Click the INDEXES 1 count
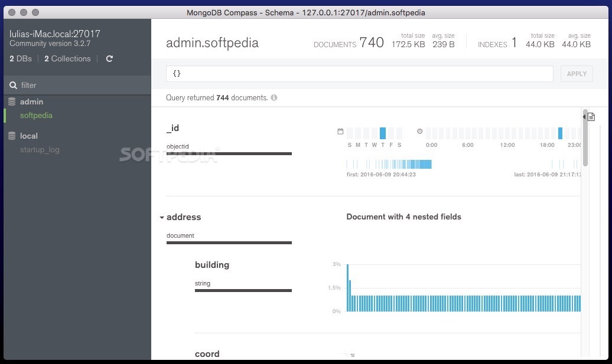This screenshot has width=612, height=364. pyautogui.click(x=497, y=42)
